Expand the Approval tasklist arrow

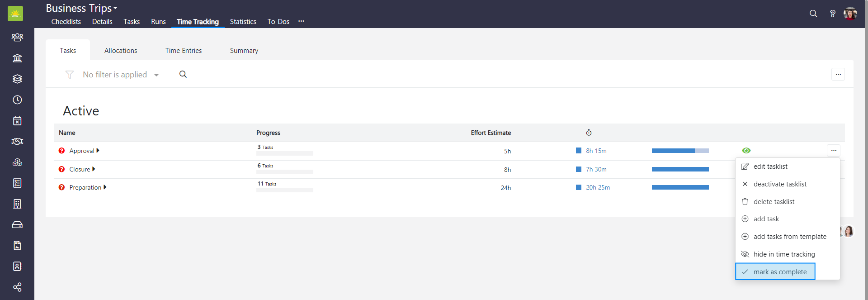[98, 151]
